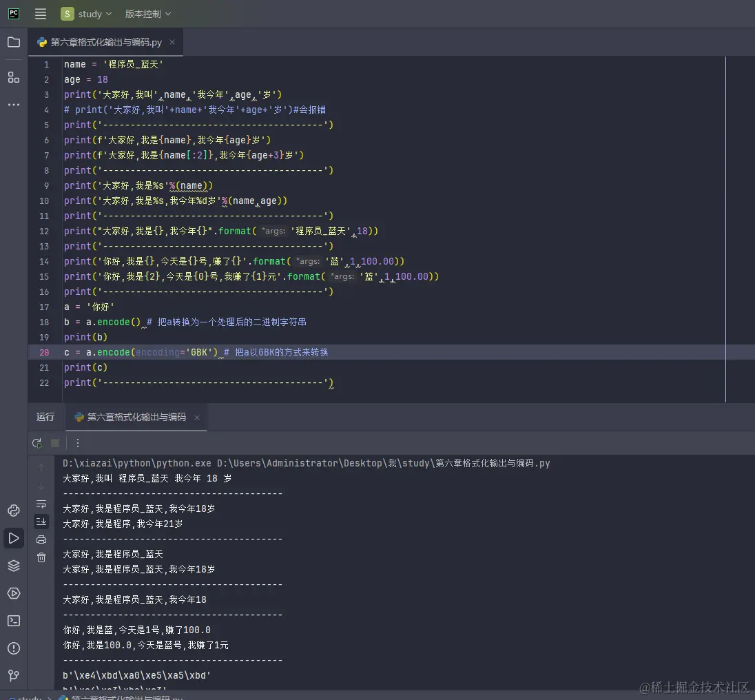
Task: Open the Run tool window
Action: click(x=14, y=538)
